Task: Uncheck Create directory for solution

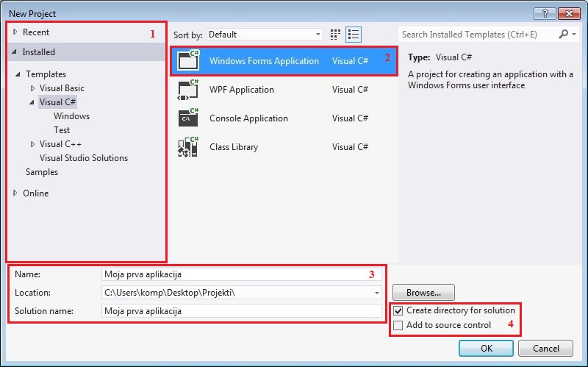Action: [398, 311]
